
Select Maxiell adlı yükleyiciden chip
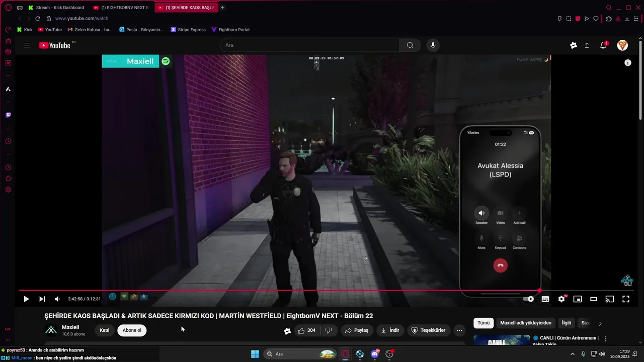526,323
